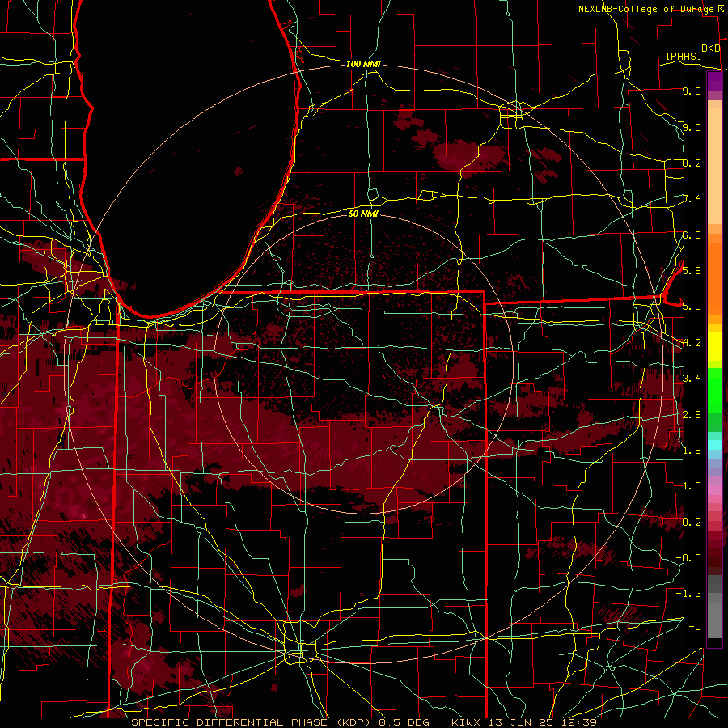The width and height of the screenshot is (728, 728).
Task: Click the yellow segment of the color bar
Action: coord(714,346)
